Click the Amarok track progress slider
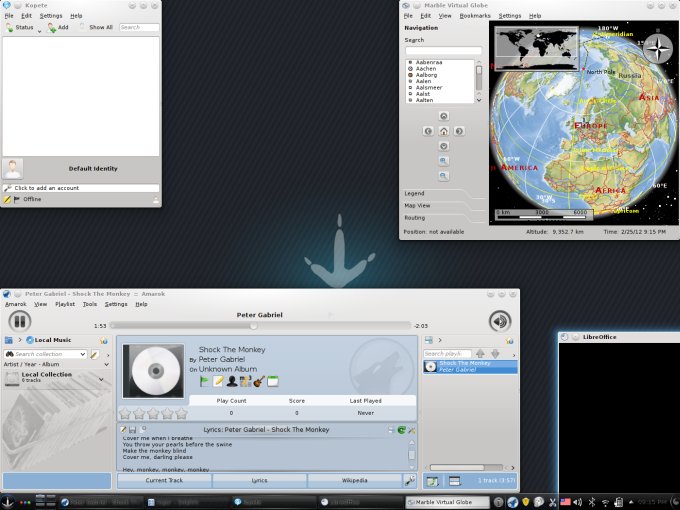680x510 pixels. 260,326
